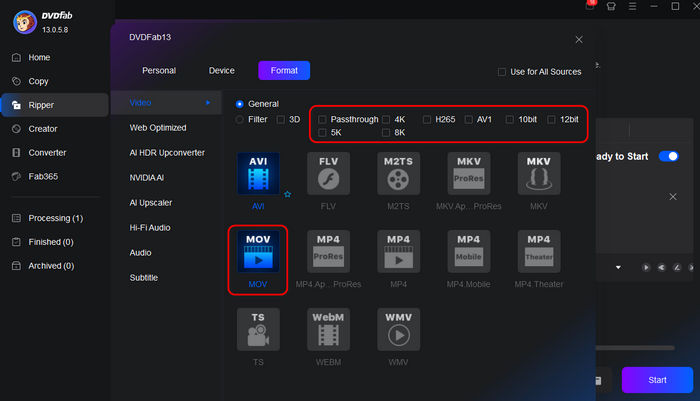Click the edit pencil icon in task panel

click(x=677, y=267)
